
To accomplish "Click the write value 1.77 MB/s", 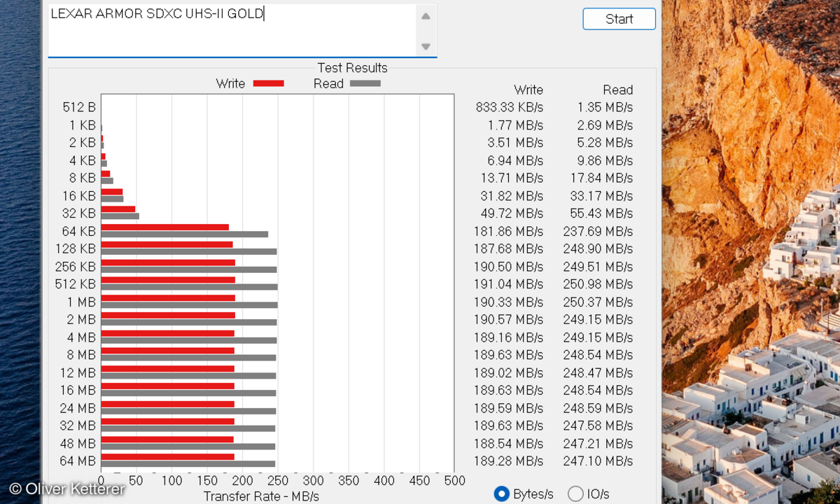I will pyautogui.click(x=515, y=125).
